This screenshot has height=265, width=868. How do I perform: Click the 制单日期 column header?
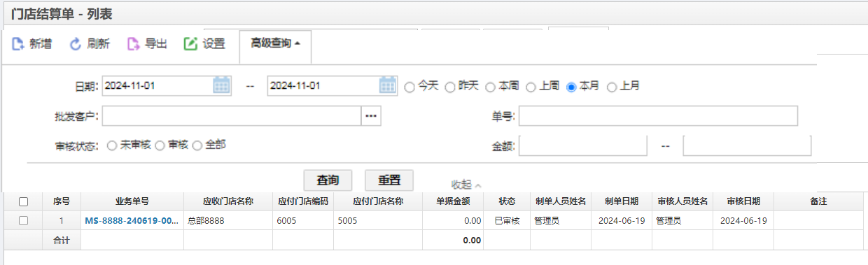coord(622,201)
